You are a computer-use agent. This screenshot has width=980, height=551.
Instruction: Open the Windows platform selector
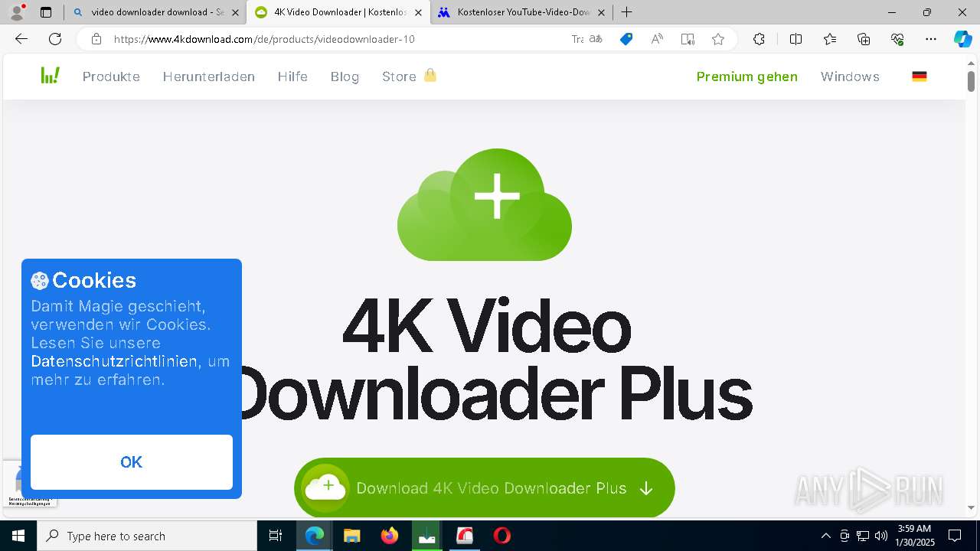click(x=850, y=77)
